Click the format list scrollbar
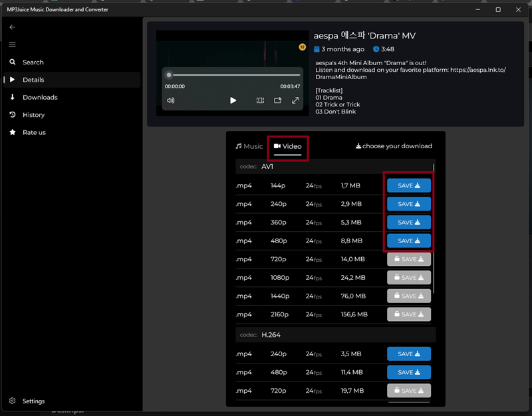The height and width of the screenshot is (416, 532). click(434, 229)
